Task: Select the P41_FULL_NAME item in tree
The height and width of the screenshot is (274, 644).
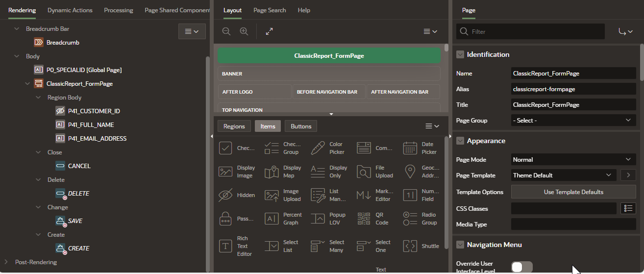Action: 91,125
